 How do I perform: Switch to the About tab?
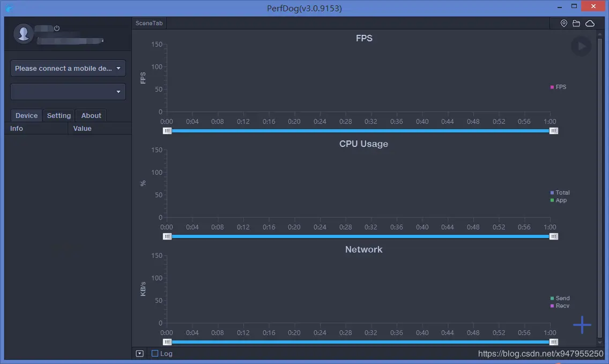pyautogui.click(x=91, y=115)
